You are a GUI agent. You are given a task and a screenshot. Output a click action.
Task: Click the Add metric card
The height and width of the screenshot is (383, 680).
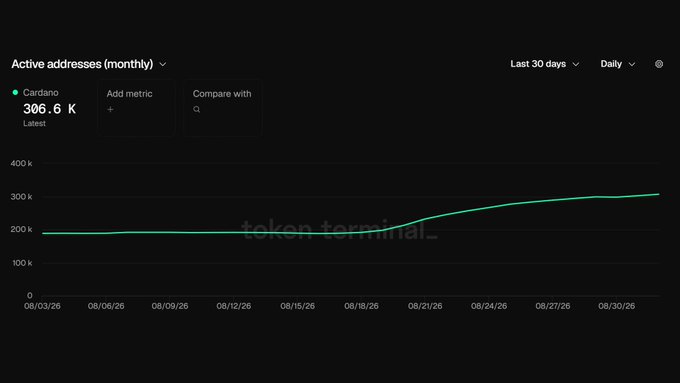click(x=136, y=108)
